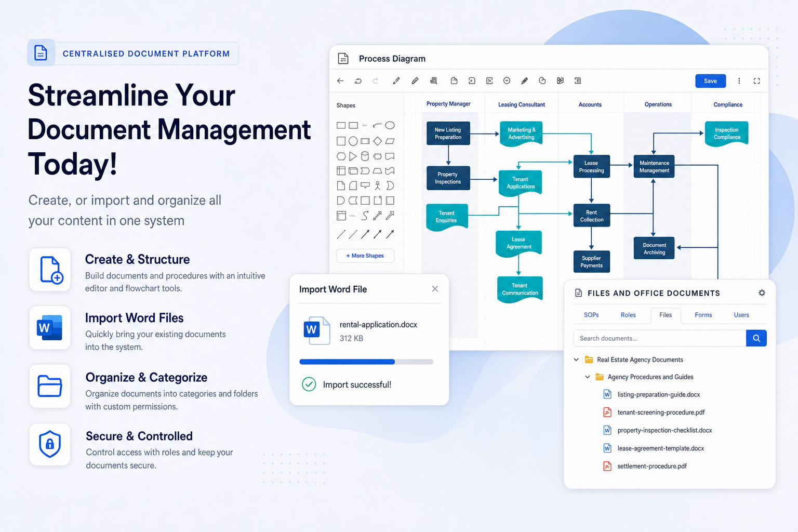Open the Roles tab
The width and height of the screenshot is (798, 532).
coord(628,315)
